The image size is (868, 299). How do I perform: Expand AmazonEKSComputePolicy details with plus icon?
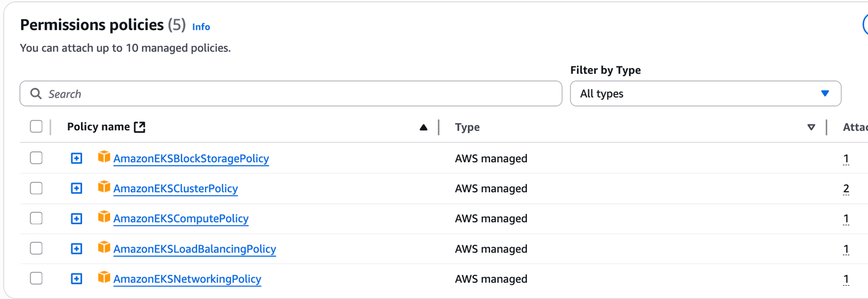coord(77,219)
